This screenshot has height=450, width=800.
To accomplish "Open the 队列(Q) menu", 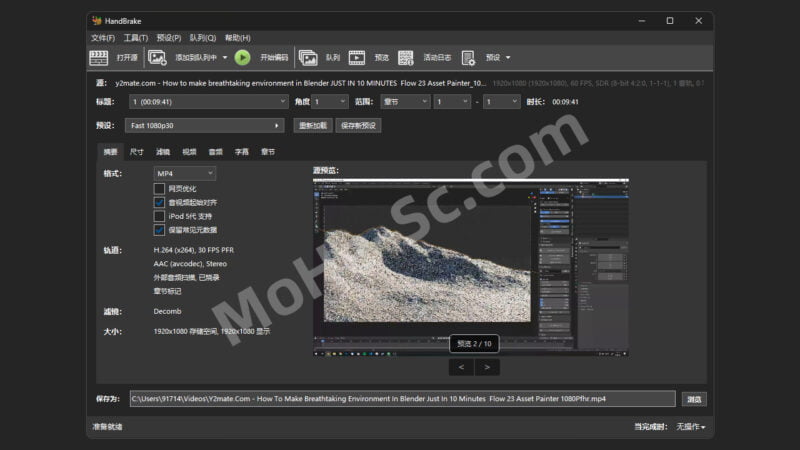I will [203, 38].
